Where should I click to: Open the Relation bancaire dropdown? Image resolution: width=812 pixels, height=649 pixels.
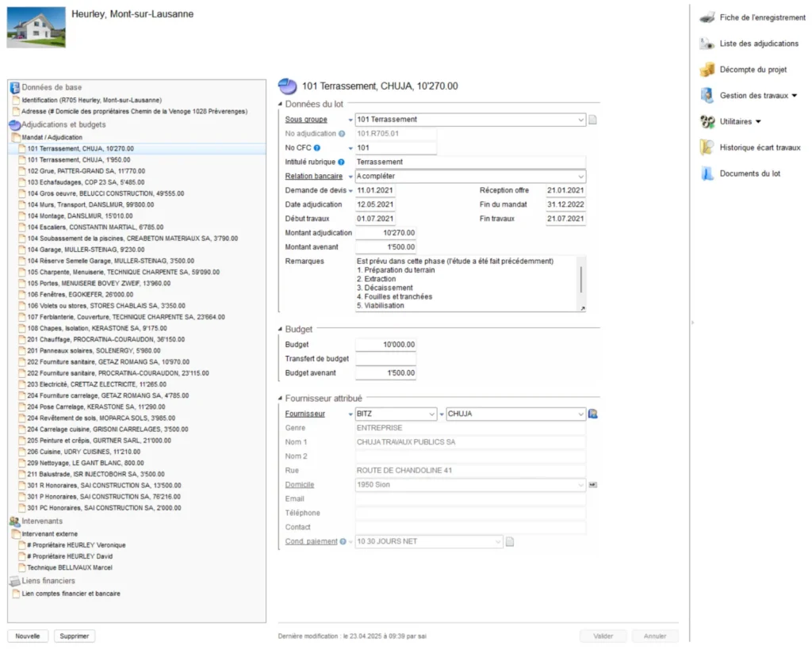(580, 177)
